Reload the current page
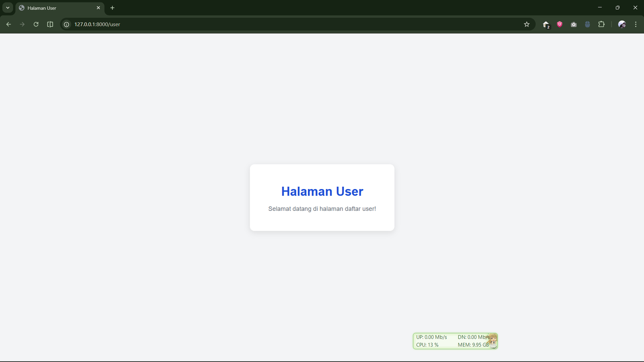This screenshot has width=644, height=362. pos(36,24)
